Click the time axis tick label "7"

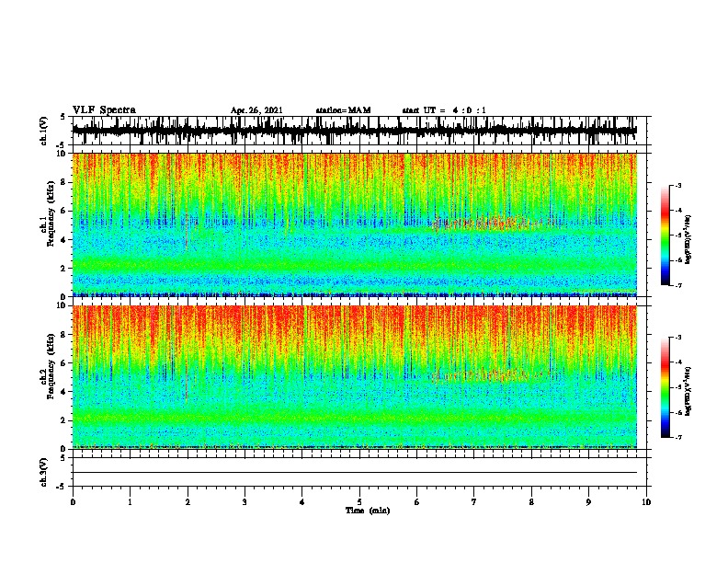474,502
